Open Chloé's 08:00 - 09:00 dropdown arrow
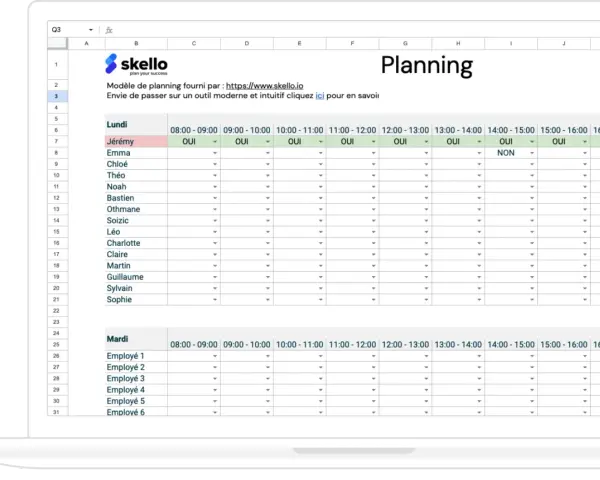 coord(215,164)
